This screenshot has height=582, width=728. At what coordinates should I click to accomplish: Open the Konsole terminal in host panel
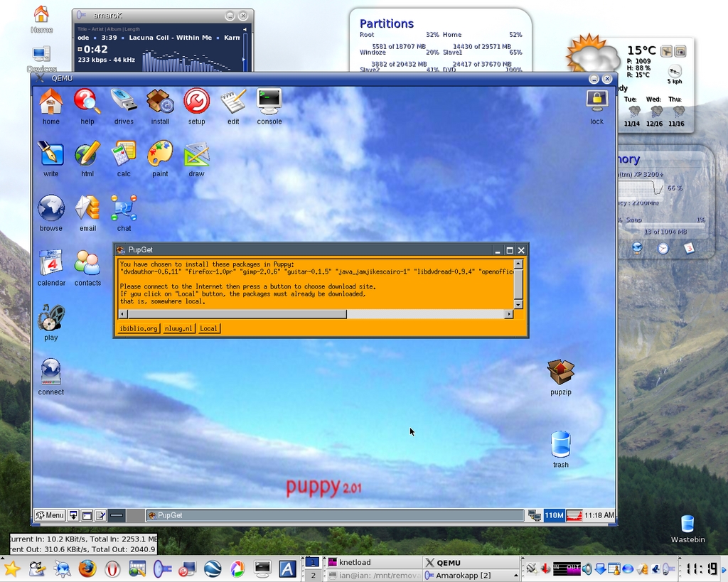click(262, 568)
